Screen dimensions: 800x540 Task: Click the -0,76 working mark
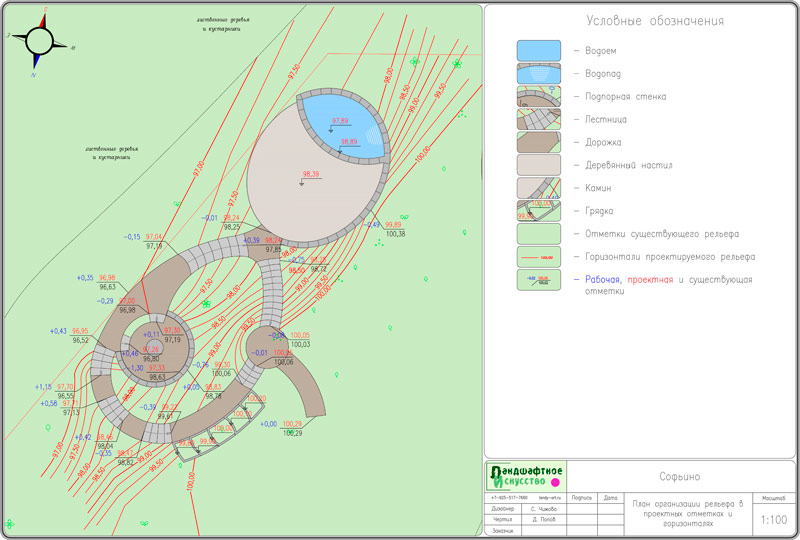(200, 365)
